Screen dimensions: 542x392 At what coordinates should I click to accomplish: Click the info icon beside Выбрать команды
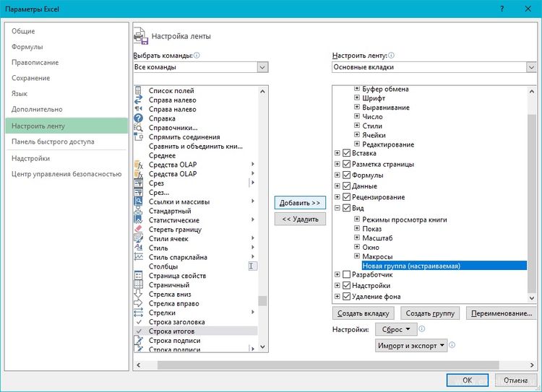tap(197, 56)
